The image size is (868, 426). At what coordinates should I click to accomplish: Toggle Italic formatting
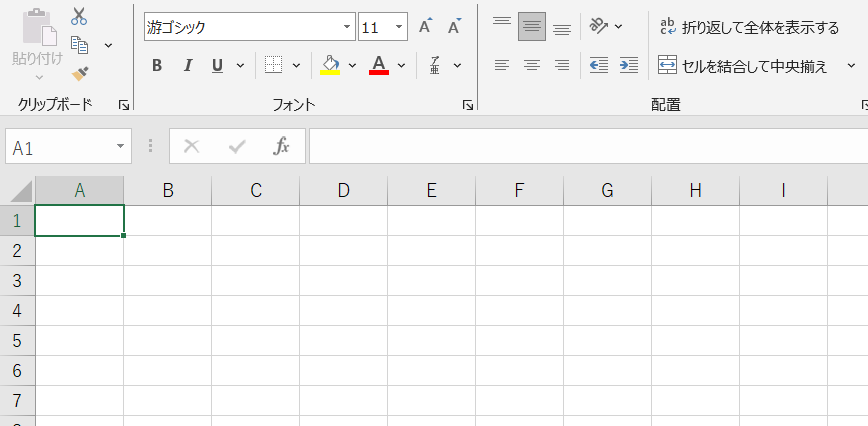[187, 66]
